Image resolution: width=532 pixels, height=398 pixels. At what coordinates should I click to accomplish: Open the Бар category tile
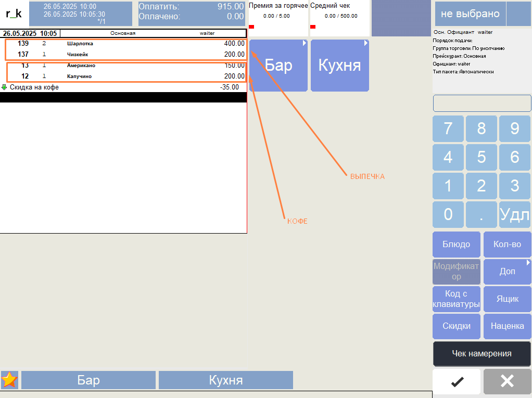[278, 66]
